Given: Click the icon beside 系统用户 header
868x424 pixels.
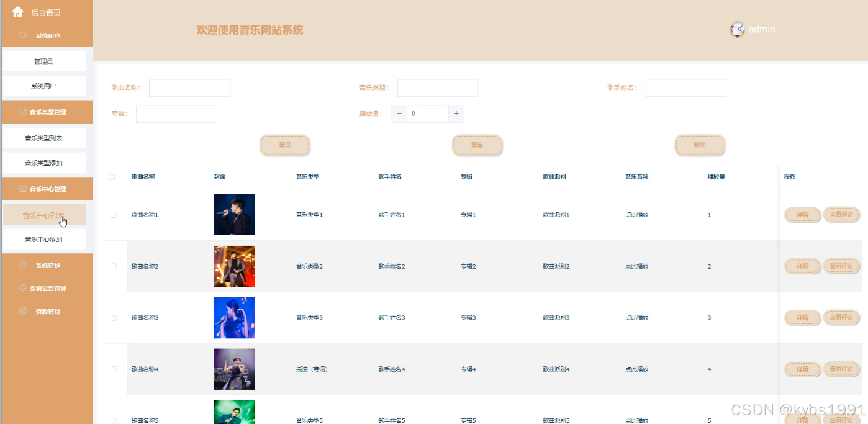Looking at the screenshot, I should pyautogui.click(x=23, y=35).
